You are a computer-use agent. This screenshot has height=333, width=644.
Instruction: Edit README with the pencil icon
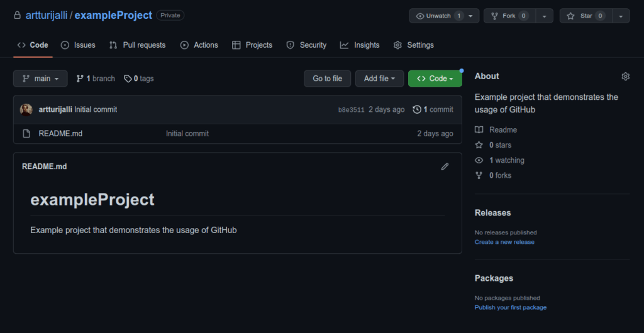pyautogui.click(x=445, y=166)
